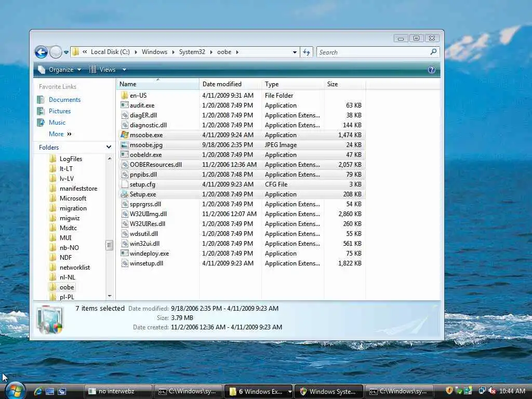Select oobe folder in tree
532x399 pixels.
[x=66, y=287]
